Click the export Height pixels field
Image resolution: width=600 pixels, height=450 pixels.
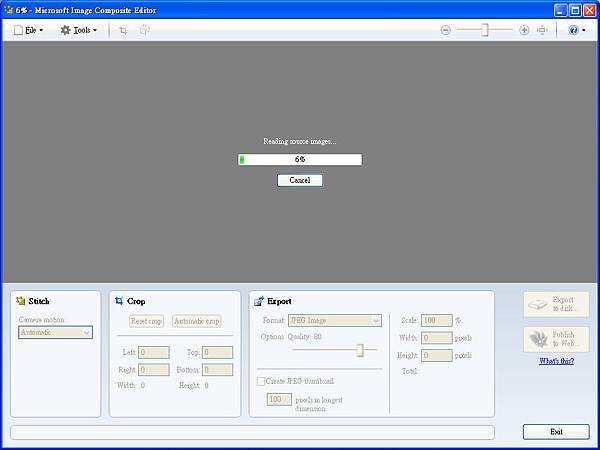[x=437, y=355]
